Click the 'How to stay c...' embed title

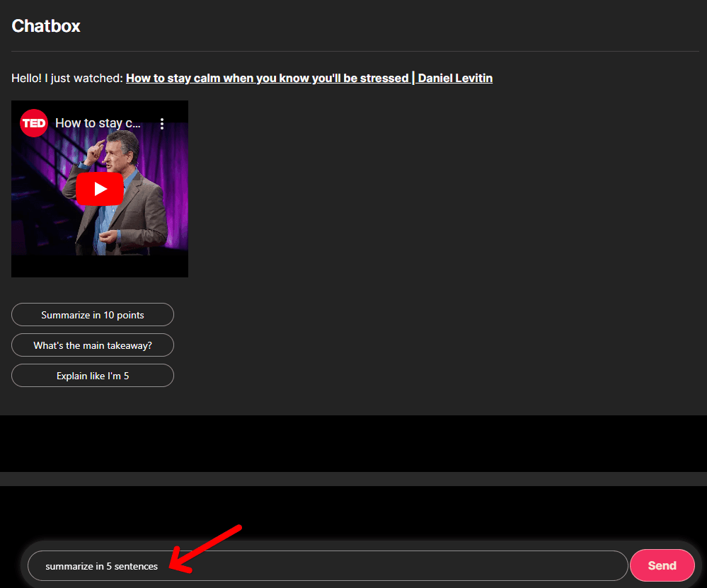point(98,123)
